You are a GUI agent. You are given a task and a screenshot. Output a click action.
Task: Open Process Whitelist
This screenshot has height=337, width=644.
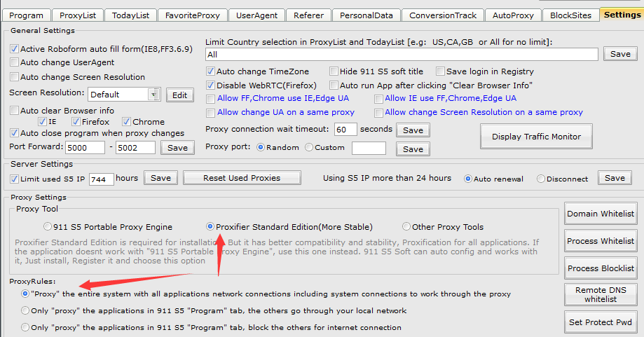click(x=601, y=241)
